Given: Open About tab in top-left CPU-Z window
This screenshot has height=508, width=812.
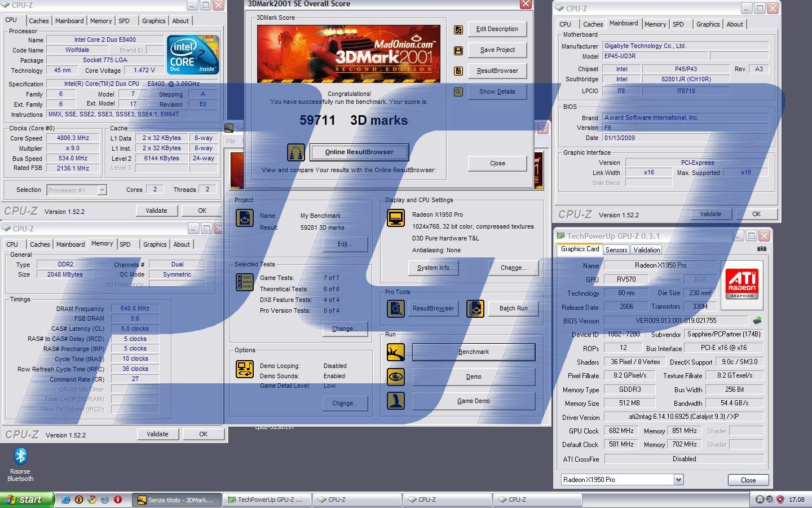Looking at the screenshot, I should tap(180, 21).
